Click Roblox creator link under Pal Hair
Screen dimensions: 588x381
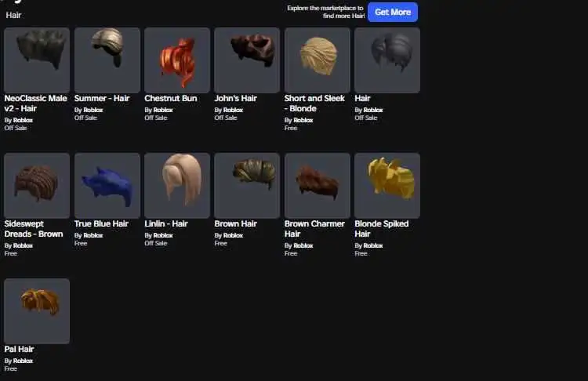(x=23, y=361)
